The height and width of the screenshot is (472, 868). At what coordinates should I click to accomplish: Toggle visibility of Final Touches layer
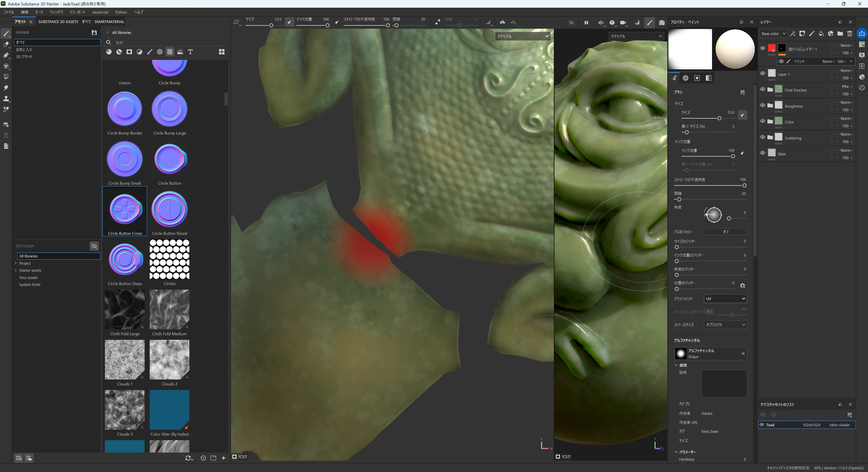pos(762,90)
